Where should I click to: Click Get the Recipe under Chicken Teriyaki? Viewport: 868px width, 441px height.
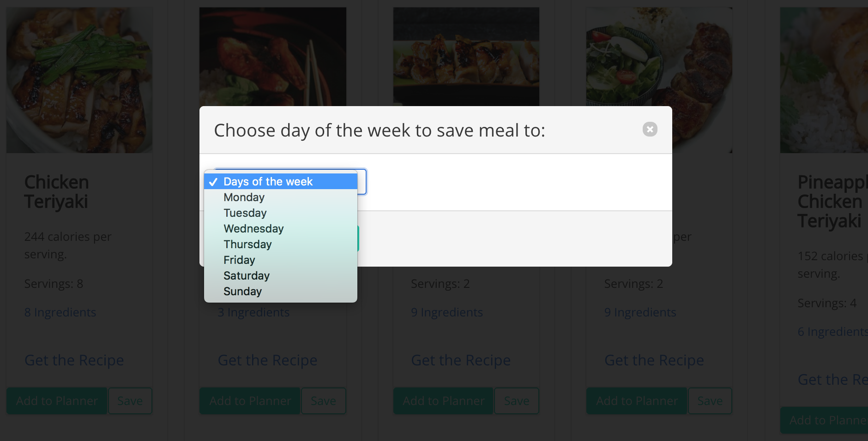pyautogui.click(x=74, y=360)
